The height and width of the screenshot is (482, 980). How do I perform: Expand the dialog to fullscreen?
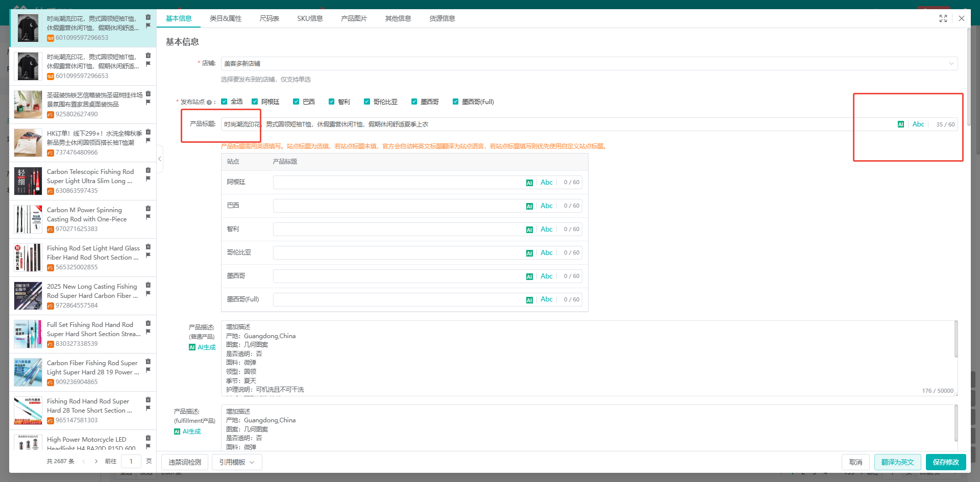pyautogui.click(x=943, y=18)
